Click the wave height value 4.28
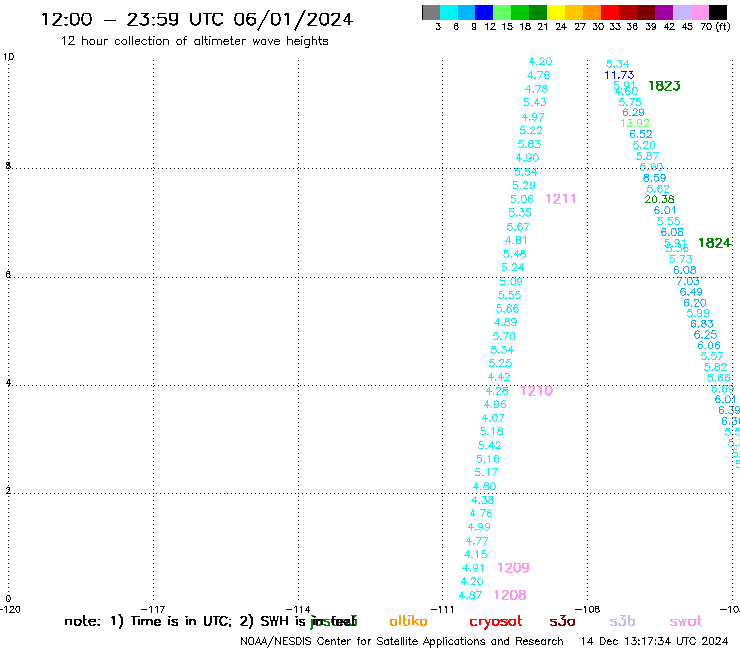Image resolution: width=740 pixels, height=650 pixels. (497, 391)
